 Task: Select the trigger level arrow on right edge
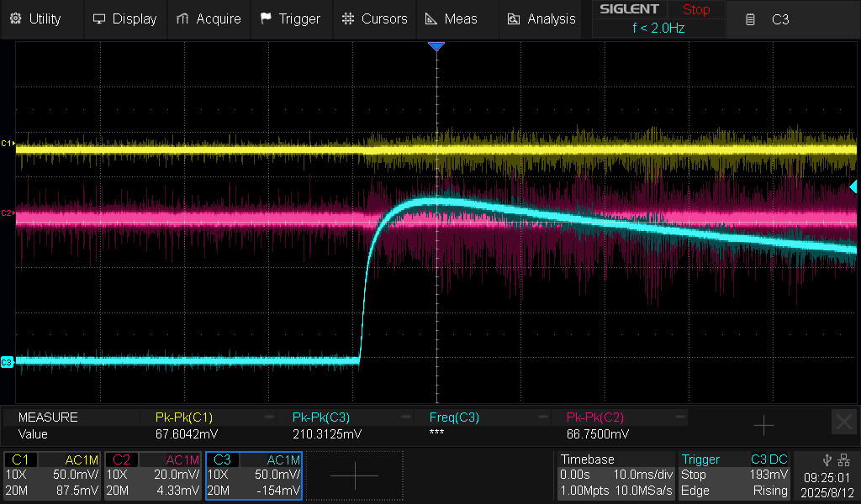853,186
